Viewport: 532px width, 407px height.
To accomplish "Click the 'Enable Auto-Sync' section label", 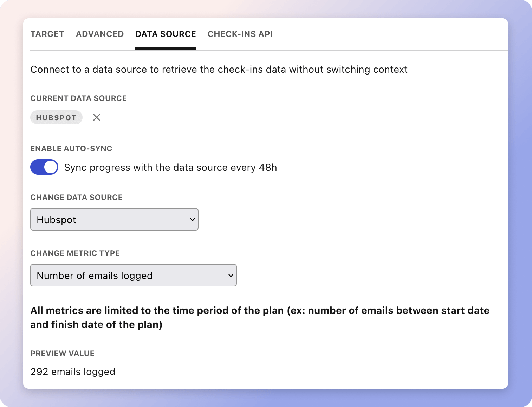I will pyautogui.click(x=71, y=149).
